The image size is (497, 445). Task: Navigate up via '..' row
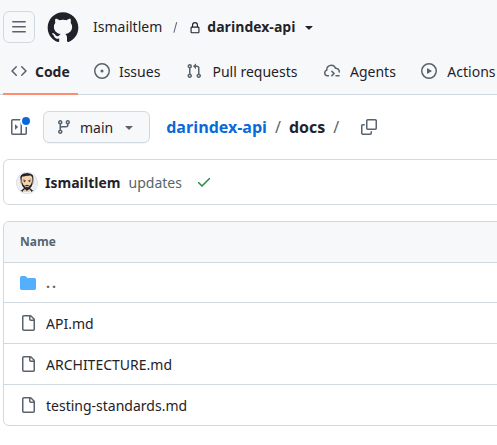click(250, 283)
